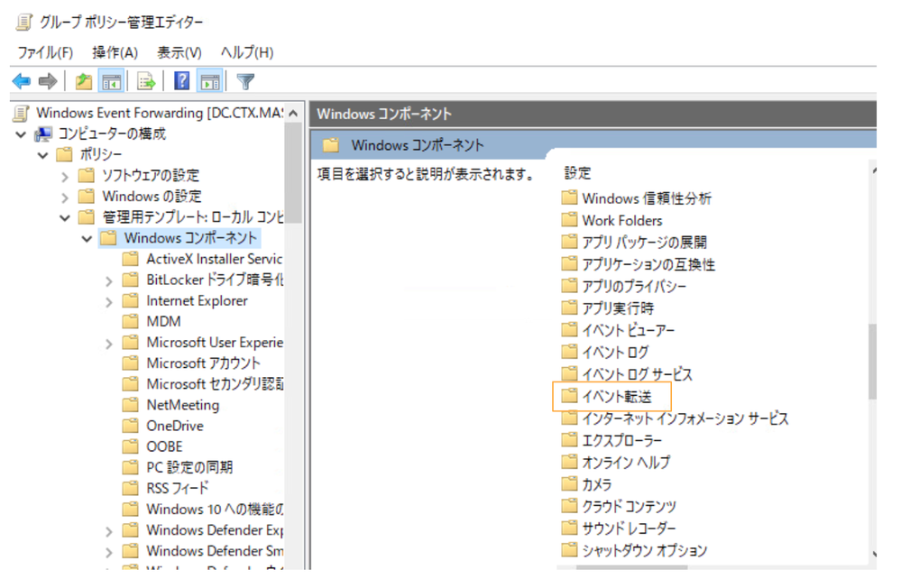Click the 設定 column header
Viewport: 901px width, 588px height.
(x=577, y=173)
